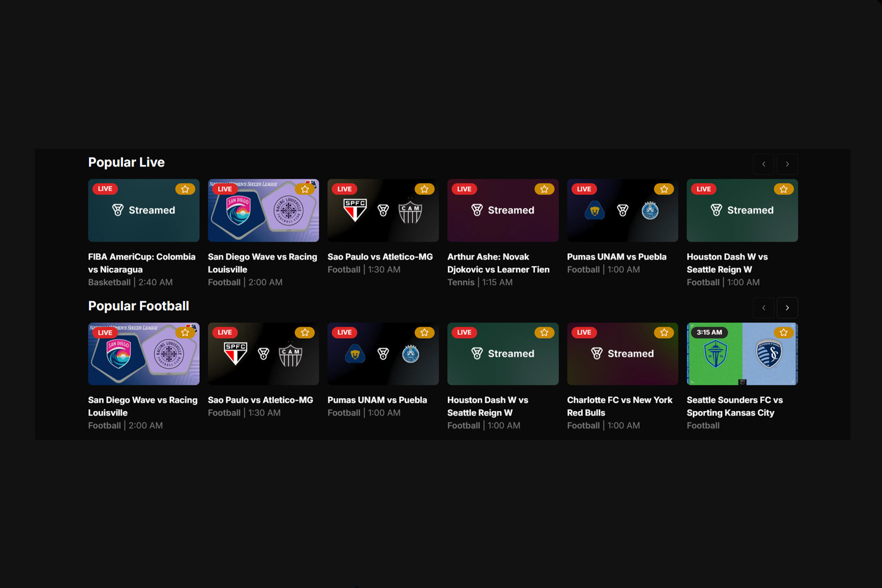882x588 pixels.
Task: Open the Popular Live section heading
Action: click(x=126, y=162)
